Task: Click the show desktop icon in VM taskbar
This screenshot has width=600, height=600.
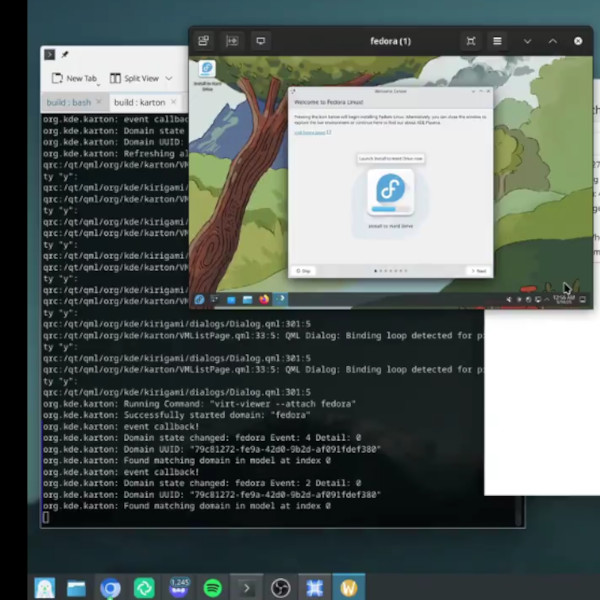Action: (582, 300)
